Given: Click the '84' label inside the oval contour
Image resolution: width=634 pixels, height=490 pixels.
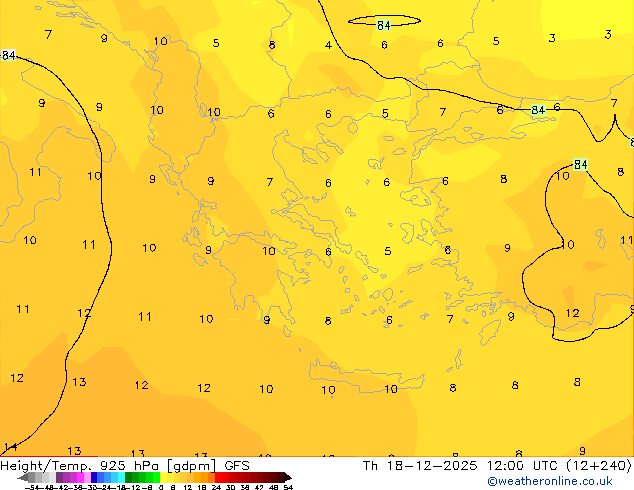Looking at the screenshot, I should pos(383,25).
